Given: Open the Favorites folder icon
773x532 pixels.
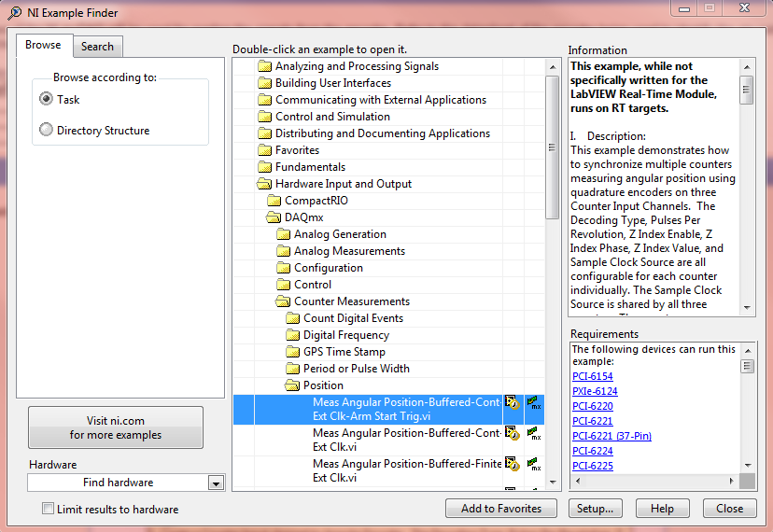Looking at the screenshot, I should pos(265,150).
